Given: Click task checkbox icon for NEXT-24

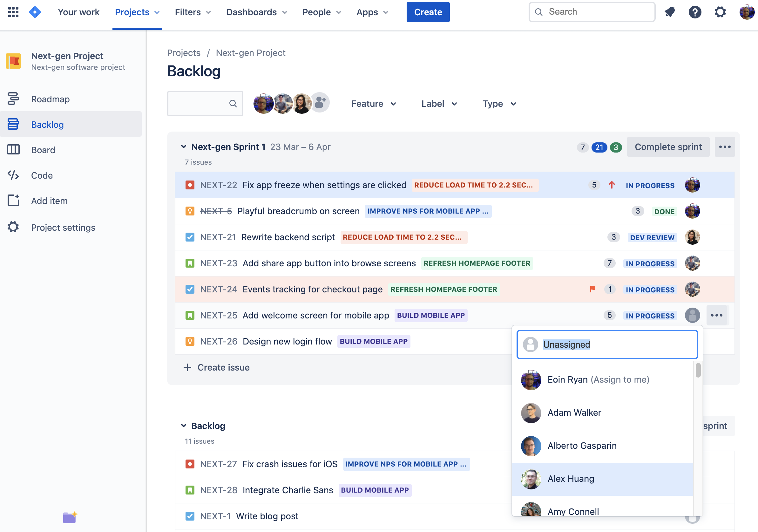Looking at the screenshot, I should coord(190,289).
